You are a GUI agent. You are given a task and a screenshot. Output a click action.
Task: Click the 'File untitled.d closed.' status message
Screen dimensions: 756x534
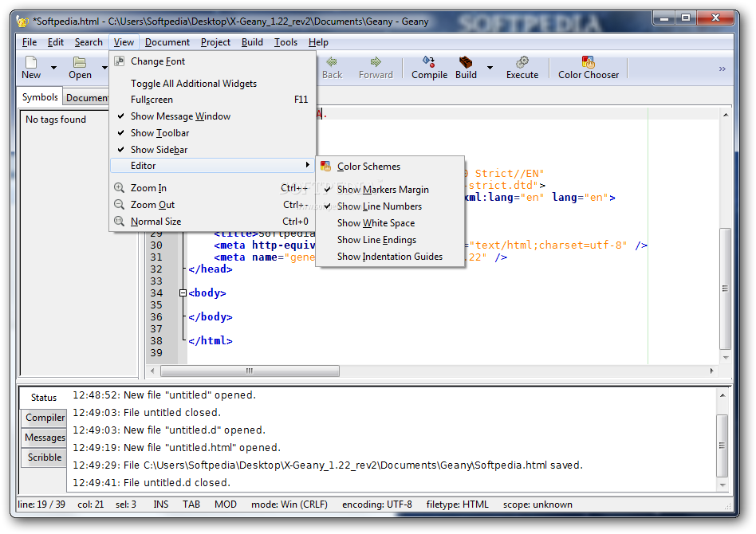[x=152, y=482]
